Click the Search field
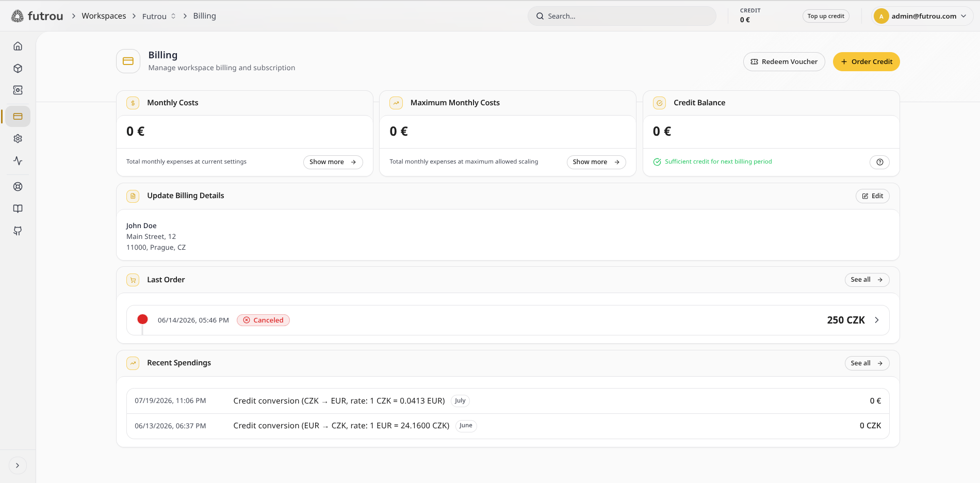The height and width of the screenshot is (483, 980). (x=622, y=16)
